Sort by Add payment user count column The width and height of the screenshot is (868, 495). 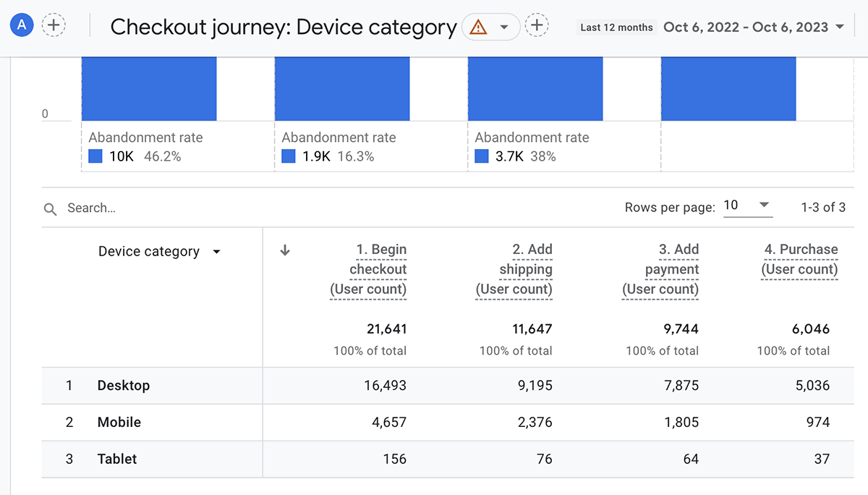(x=660, y=269)
